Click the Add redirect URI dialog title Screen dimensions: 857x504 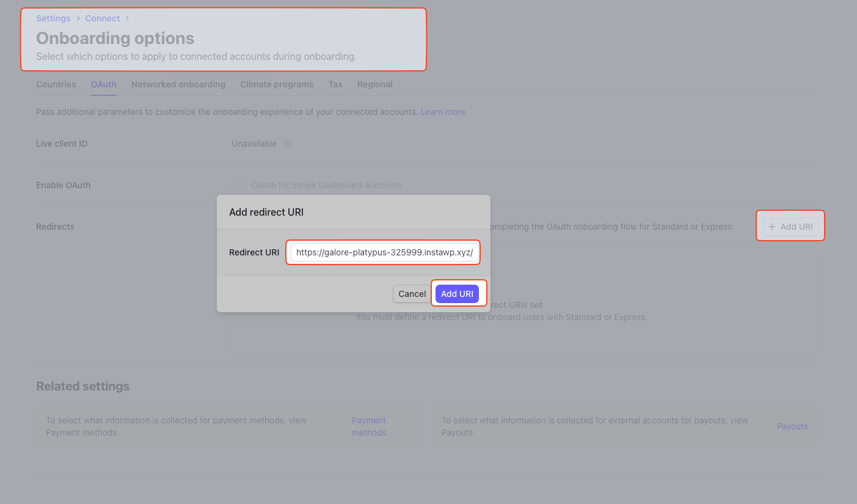pyautogui.click(x=266, y=213)
